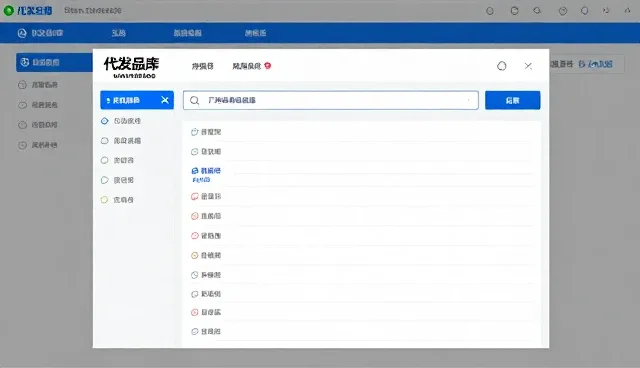This screenshot has height=368, width=640.
Task: Clear the blue filter chip using its X icon
Action: 165,100
